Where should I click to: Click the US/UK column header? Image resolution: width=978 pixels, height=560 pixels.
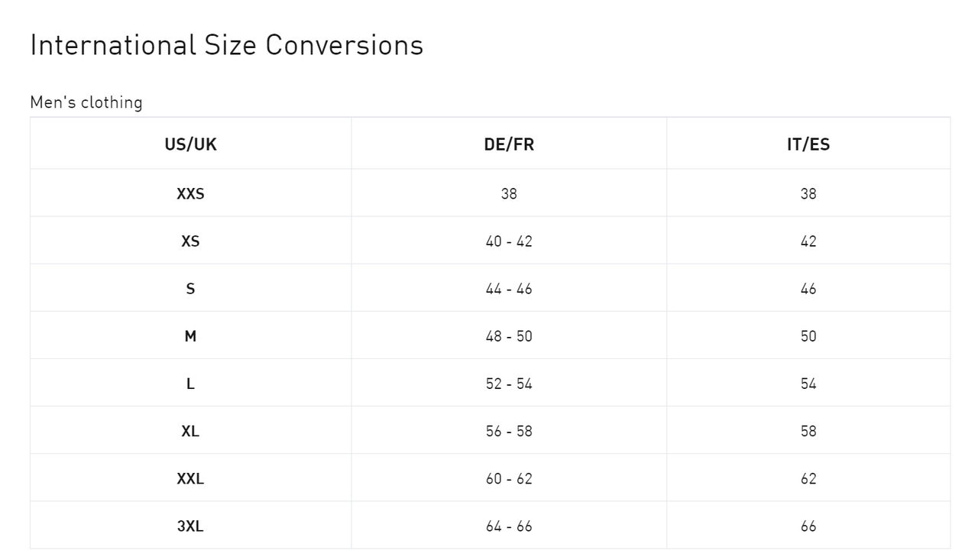190,144
